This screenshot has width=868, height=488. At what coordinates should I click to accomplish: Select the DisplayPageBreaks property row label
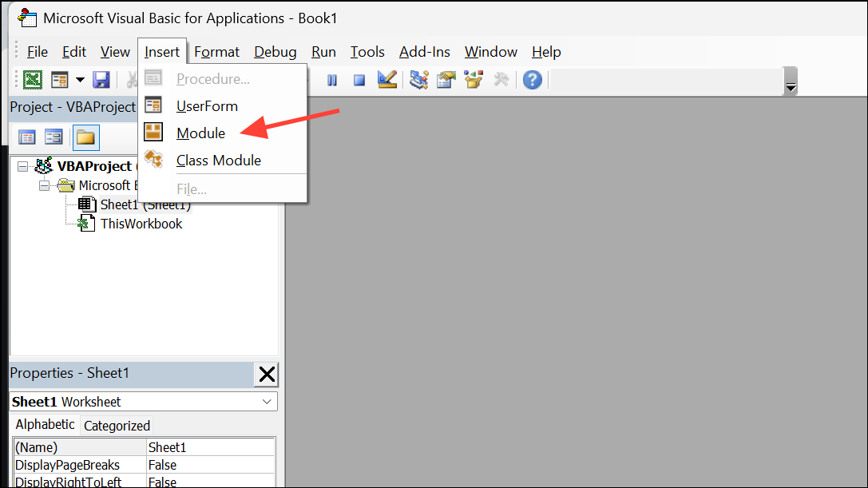(x=80, y=465)
